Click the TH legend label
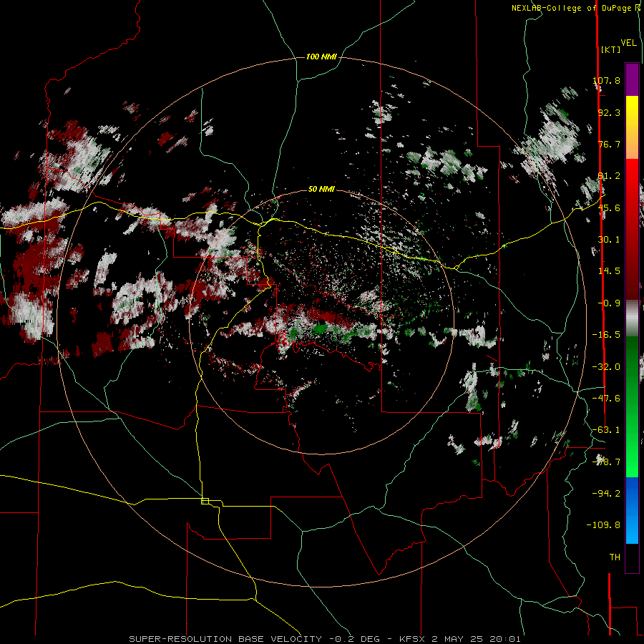This screenshot has width=644, height=644. (615, 557)
